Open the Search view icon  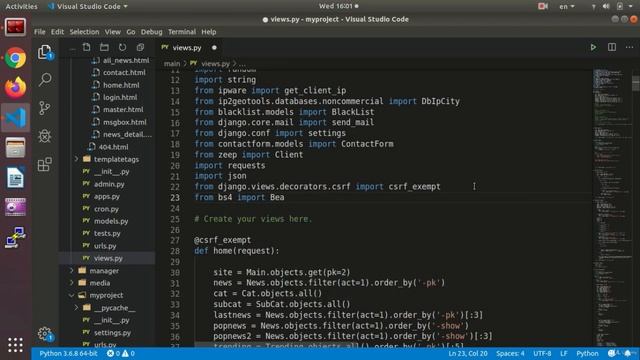point(45,80)
